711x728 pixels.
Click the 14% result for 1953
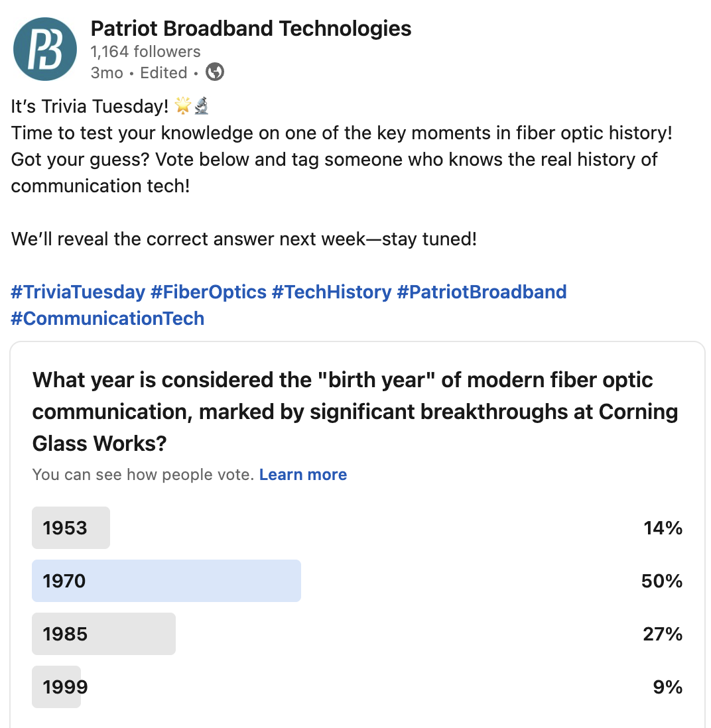[663, 528]
